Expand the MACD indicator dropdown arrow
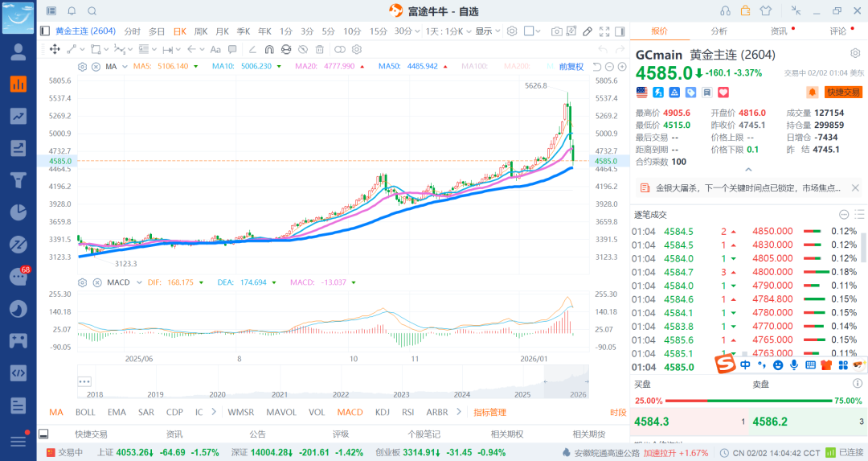 tap(139, 282)
